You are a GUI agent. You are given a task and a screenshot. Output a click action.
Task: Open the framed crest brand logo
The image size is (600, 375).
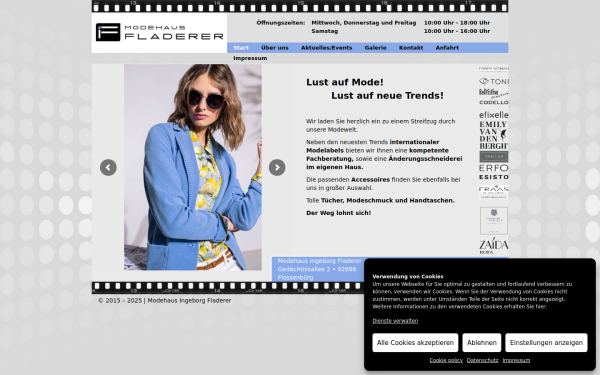[494, 221]
